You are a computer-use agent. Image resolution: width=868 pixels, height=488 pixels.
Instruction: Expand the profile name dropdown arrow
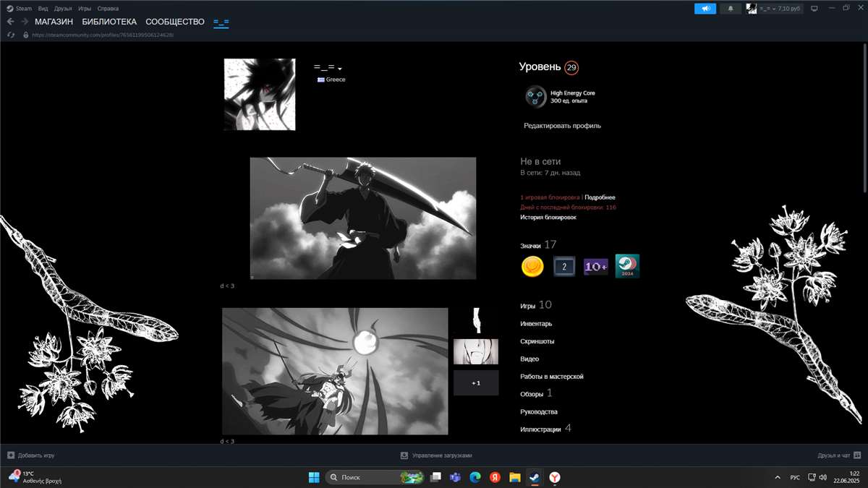pyautogui.click(x=340, y=69)
